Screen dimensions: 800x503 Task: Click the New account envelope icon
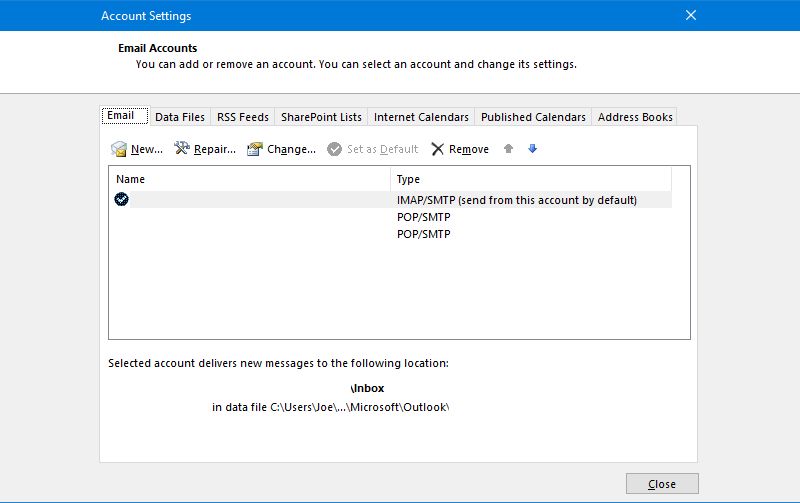119,149
